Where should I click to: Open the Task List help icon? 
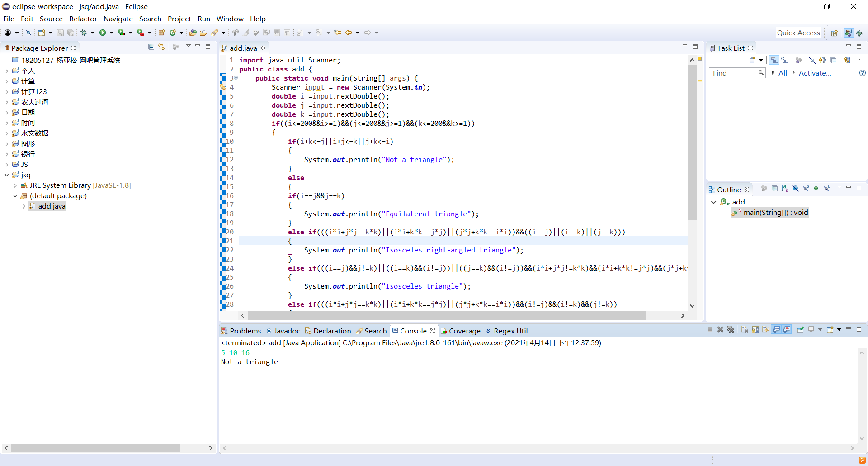pyautogui.click(x=862, y=73)
